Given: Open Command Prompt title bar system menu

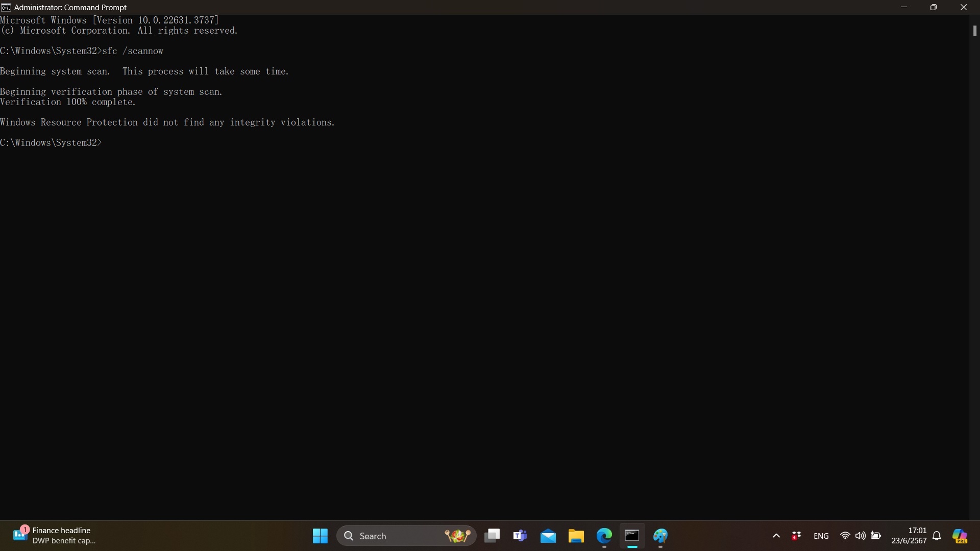Looking at the screenshot, I should (x=6, y=7).
